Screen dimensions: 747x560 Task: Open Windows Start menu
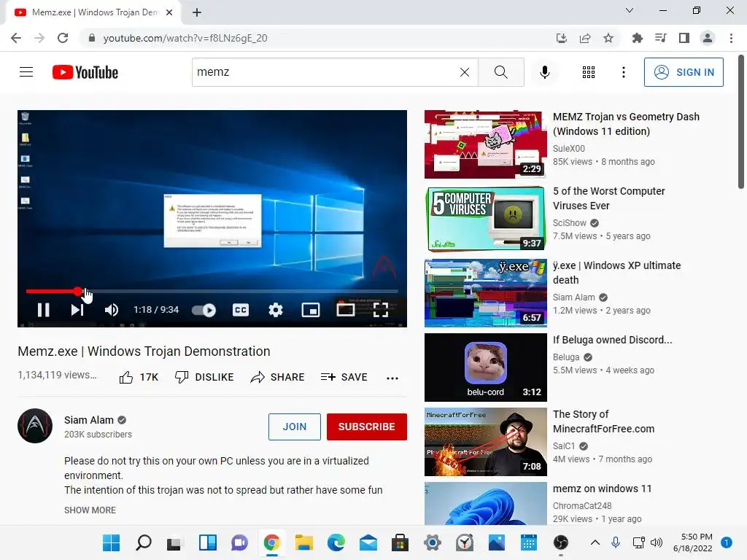(x=112, y=542)
